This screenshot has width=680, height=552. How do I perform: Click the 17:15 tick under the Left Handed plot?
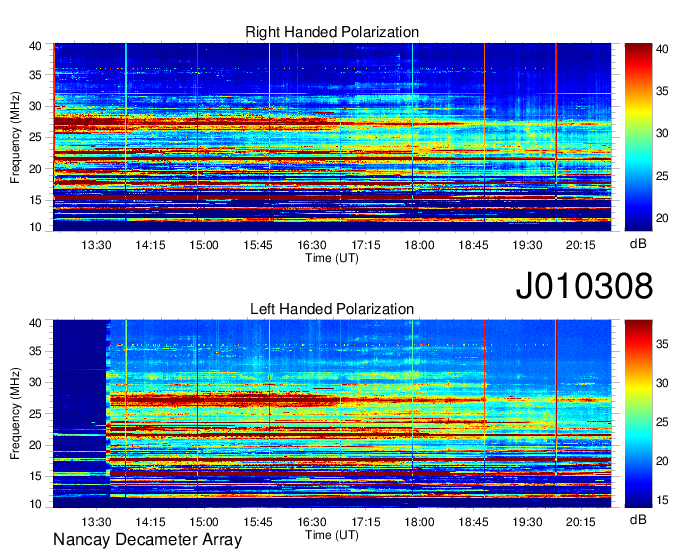(x=366, y=522)
